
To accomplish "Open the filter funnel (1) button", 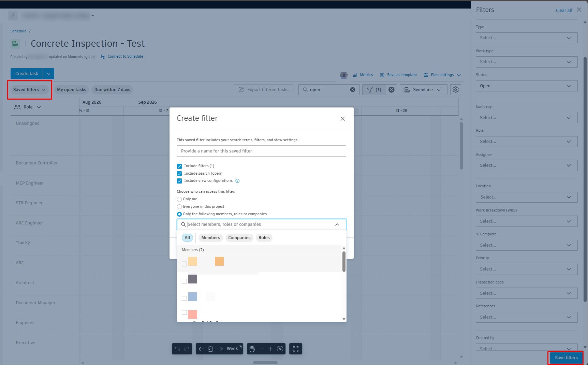I will [374, 90].
